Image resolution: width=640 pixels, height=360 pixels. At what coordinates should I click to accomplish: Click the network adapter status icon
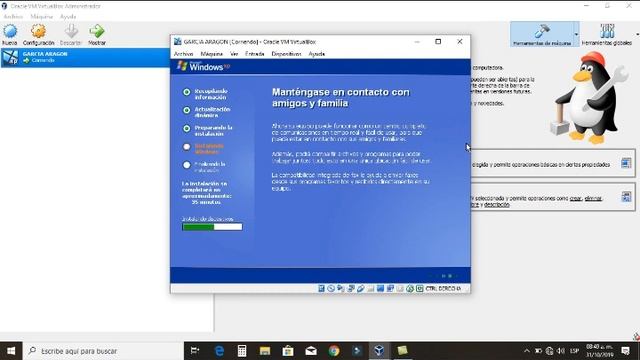351,289
